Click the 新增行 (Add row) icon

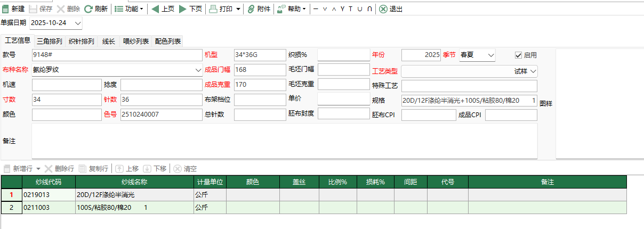(6, 168)
